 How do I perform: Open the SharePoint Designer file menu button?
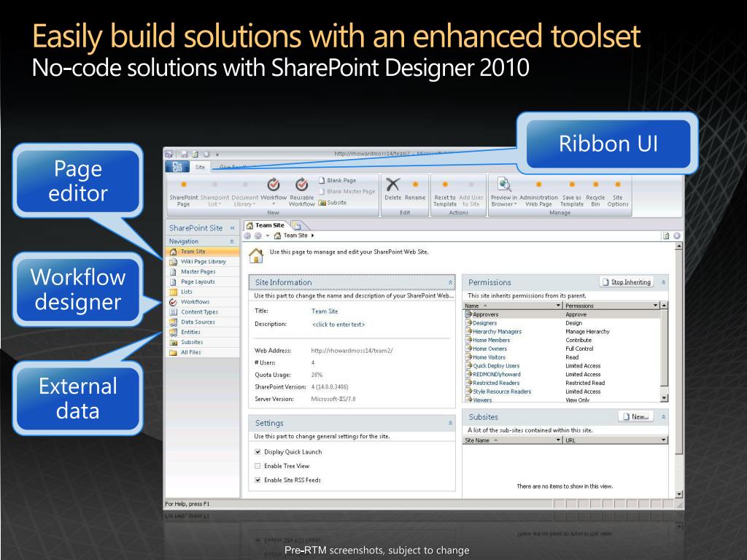click(177, 167)
